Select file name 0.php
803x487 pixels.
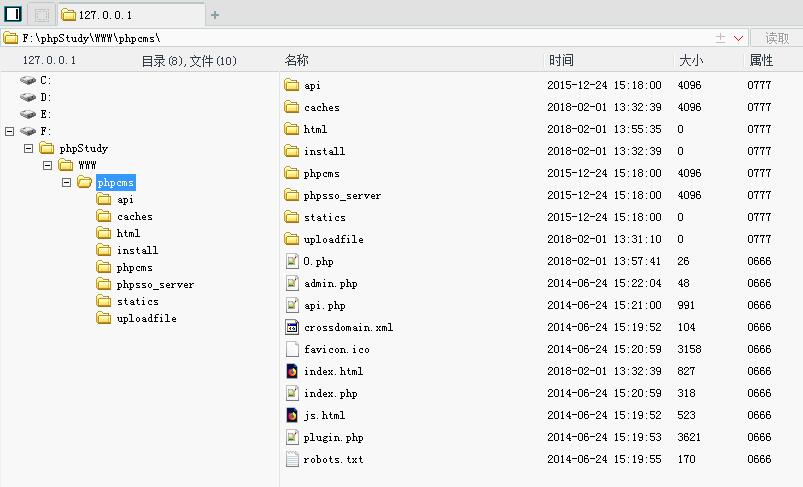tap(318, 261)
